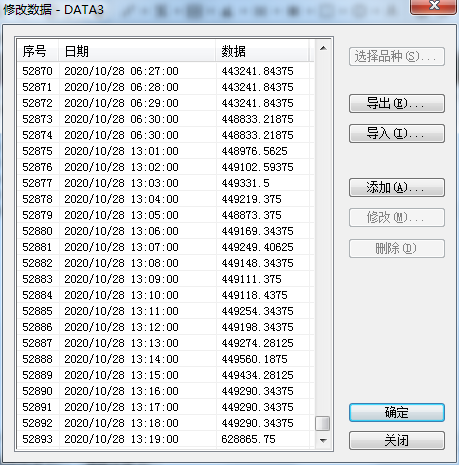
Task: Click the scrollbar down arrow
Action: pos(323,441)
